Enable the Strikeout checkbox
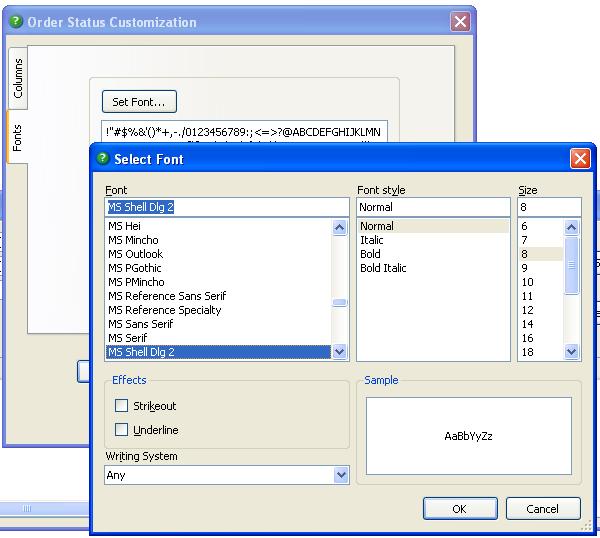Screen dimensions: 600x538 tap(122, 406)
